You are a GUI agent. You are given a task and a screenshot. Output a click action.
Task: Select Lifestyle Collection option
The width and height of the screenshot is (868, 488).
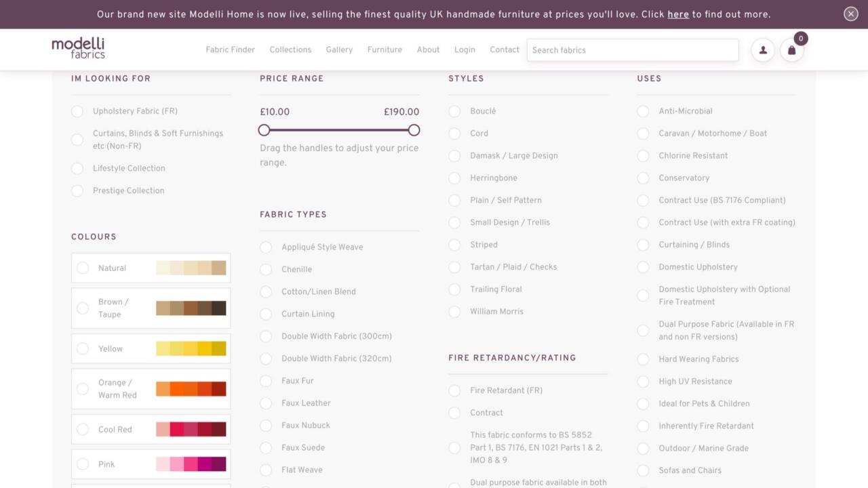tap(77, 168)
